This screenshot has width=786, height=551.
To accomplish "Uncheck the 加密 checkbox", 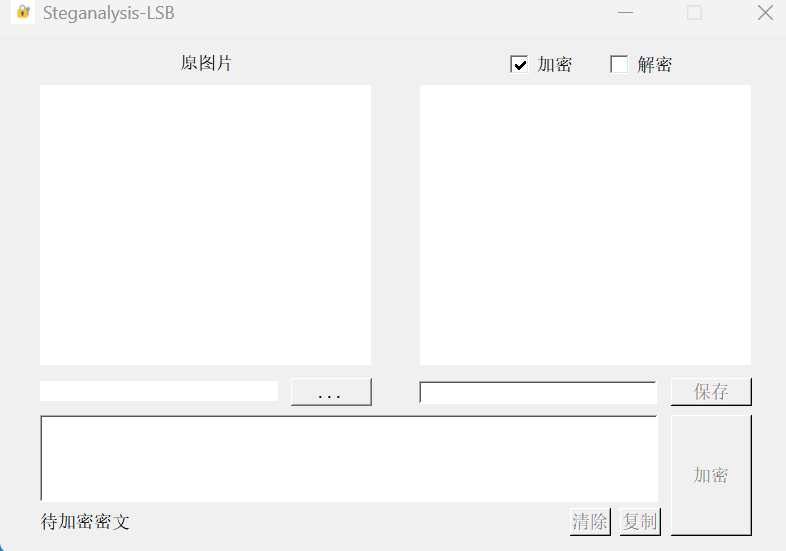I will (x=519, y=64).
